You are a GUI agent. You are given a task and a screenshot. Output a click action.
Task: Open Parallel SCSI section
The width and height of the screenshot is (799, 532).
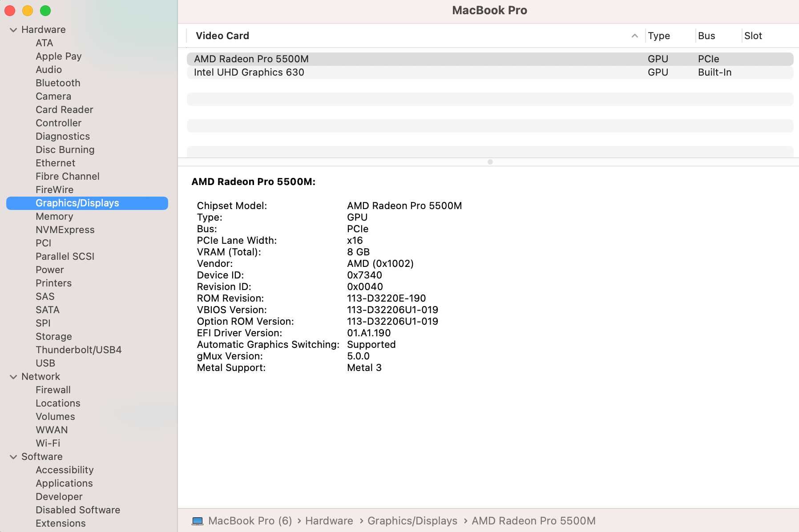[x=65, y=257]
